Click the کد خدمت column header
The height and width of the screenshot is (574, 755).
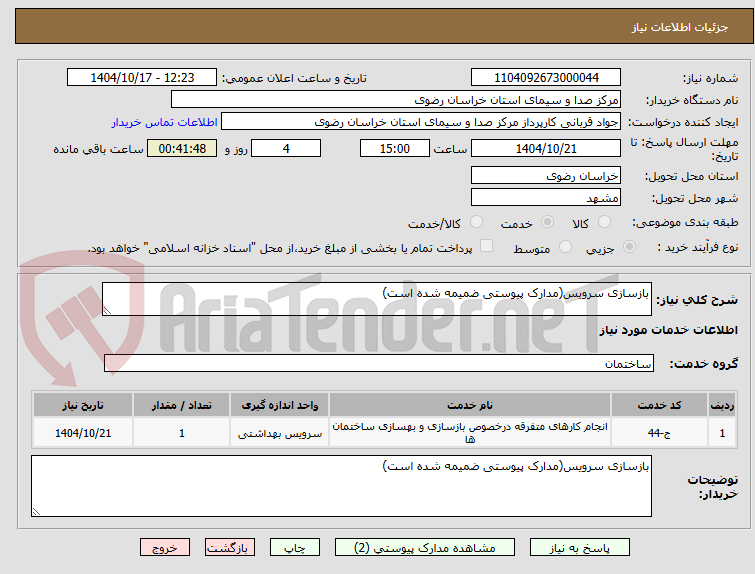659,405
